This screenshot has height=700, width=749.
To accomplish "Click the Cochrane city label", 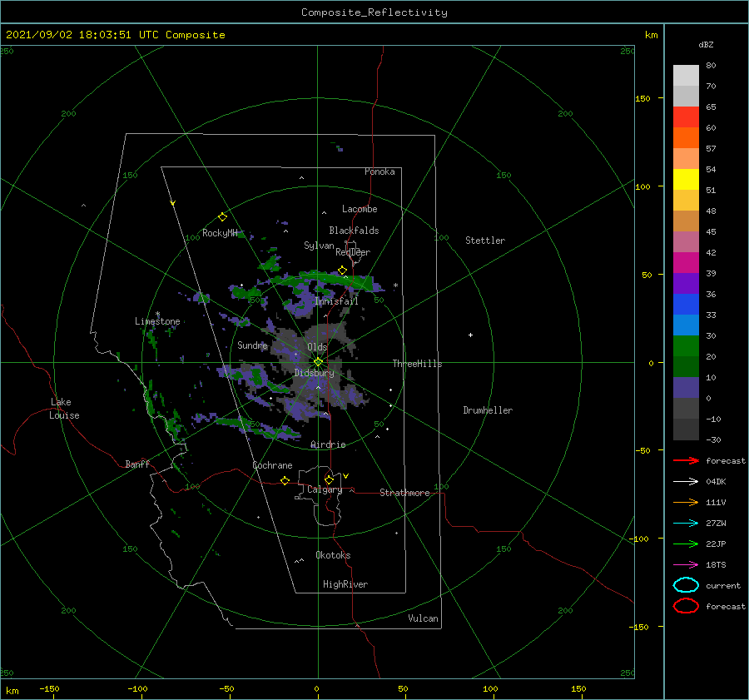I will (272, 465).
